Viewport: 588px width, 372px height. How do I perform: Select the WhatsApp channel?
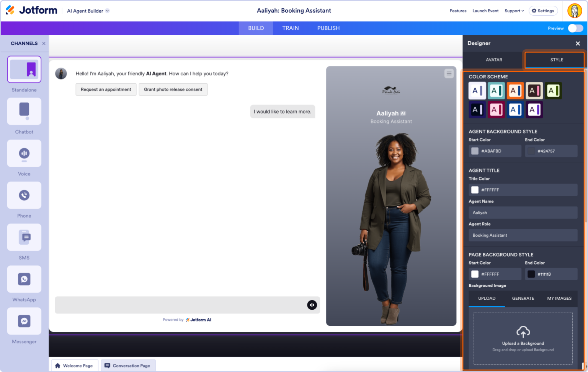point(24,279)
